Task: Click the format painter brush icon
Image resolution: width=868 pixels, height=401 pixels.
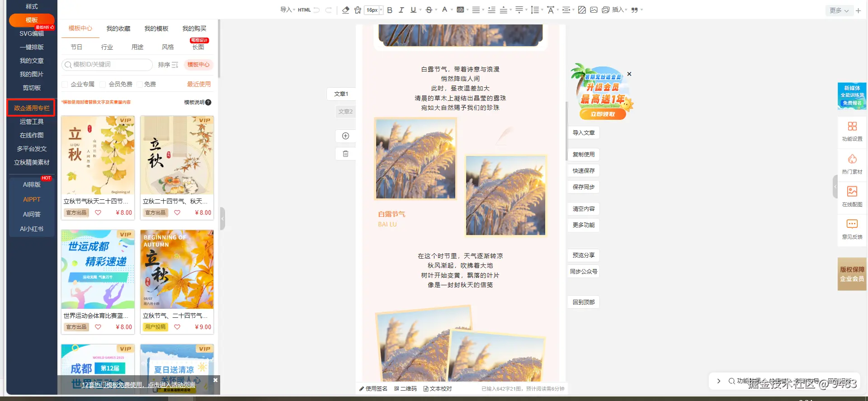Action: click(x=358, y=10)
